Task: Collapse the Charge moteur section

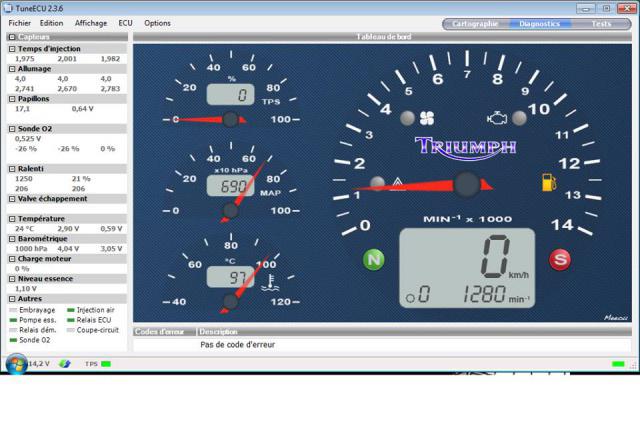Action: pyautogui.click(x=12, y=259)
